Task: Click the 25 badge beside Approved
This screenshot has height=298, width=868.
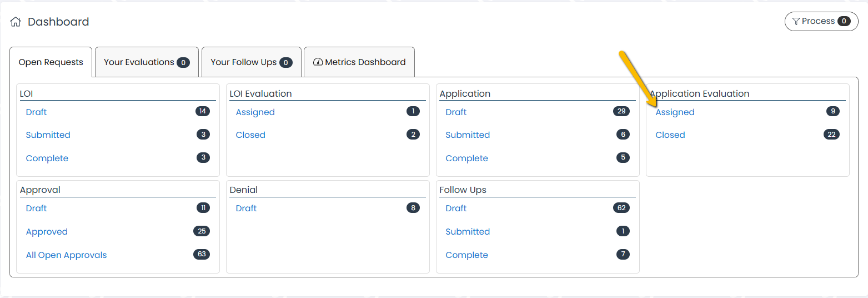Action: pyautogui.click(x=202, y=231)
